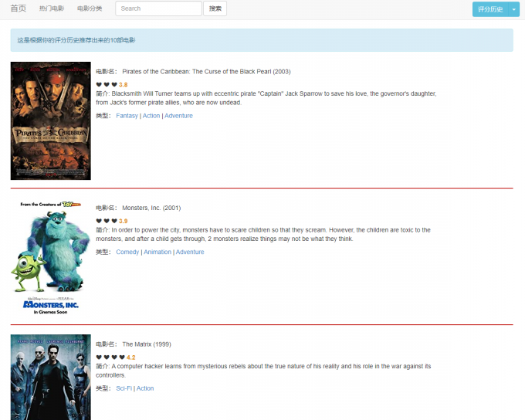
Task: Click the 搜索 search button
Action: (x=215, y=8)
